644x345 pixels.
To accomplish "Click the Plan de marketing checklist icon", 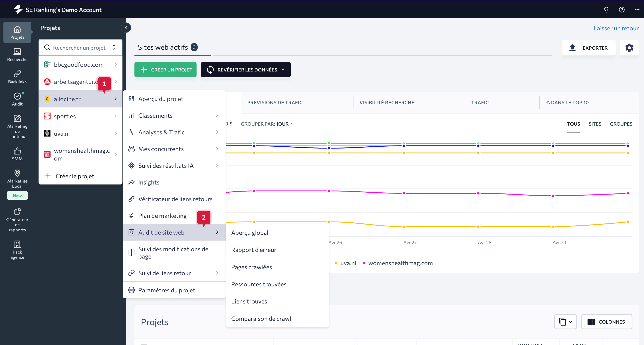I will [x=131, y=216].
